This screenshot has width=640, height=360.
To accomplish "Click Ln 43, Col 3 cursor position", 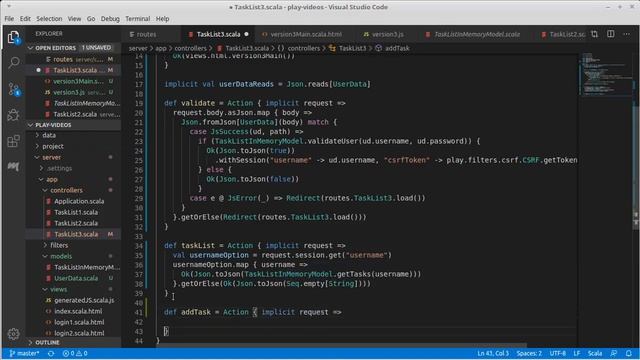I will pos(493,353).
